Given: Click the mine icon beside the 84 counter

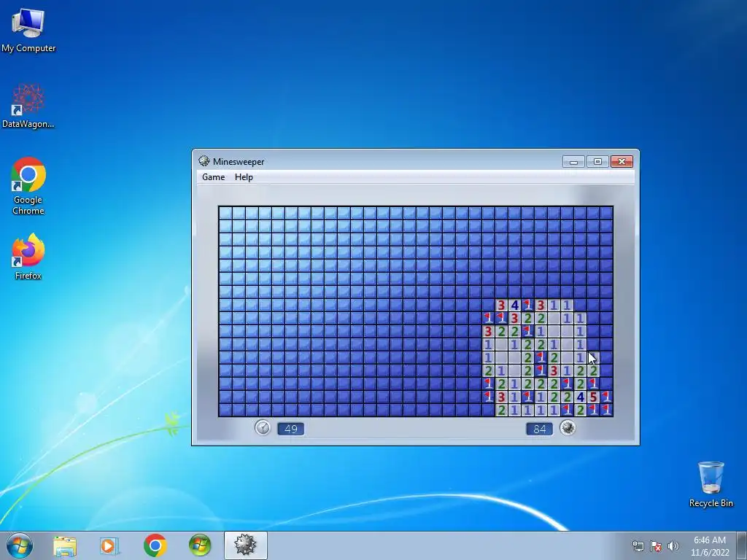Looking at the screenshot, I should 568,427.
